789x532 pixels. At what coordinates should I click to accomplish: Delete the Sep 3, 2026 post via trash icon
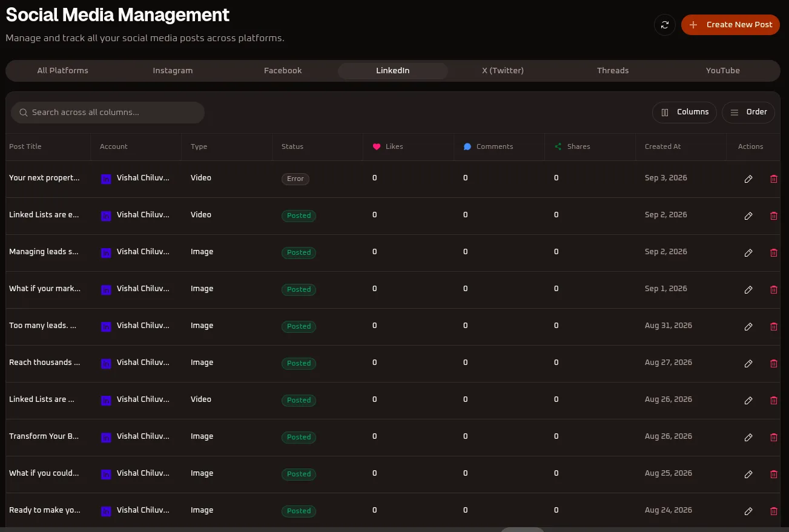(773, 179)
